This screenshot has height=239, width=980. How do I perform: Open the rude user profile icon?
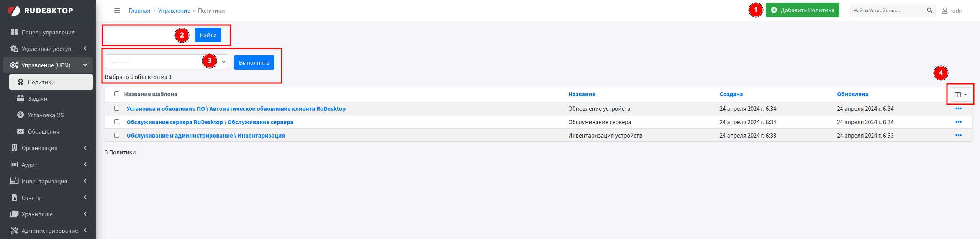coord(945,11)
